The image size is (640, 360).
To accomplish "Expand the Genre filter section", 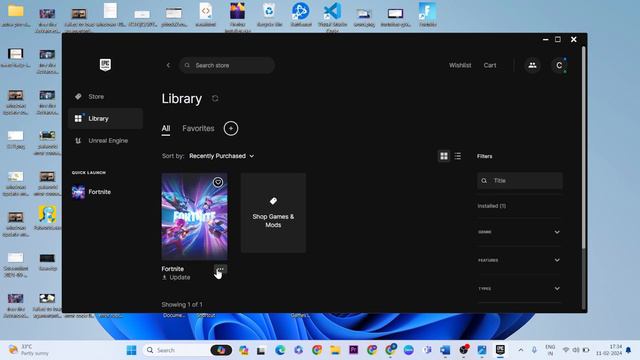I will click(x=519, y=232).
